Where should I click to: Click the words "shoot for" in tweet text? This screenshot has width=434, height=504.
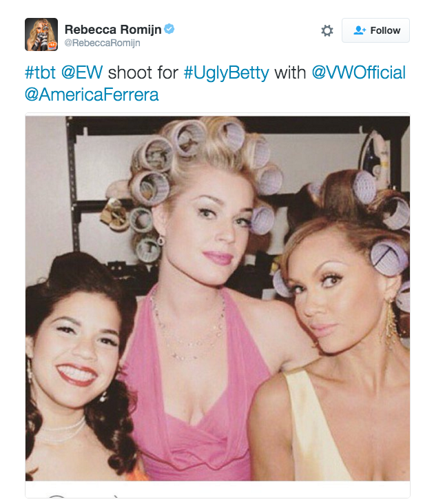(143, 72)
